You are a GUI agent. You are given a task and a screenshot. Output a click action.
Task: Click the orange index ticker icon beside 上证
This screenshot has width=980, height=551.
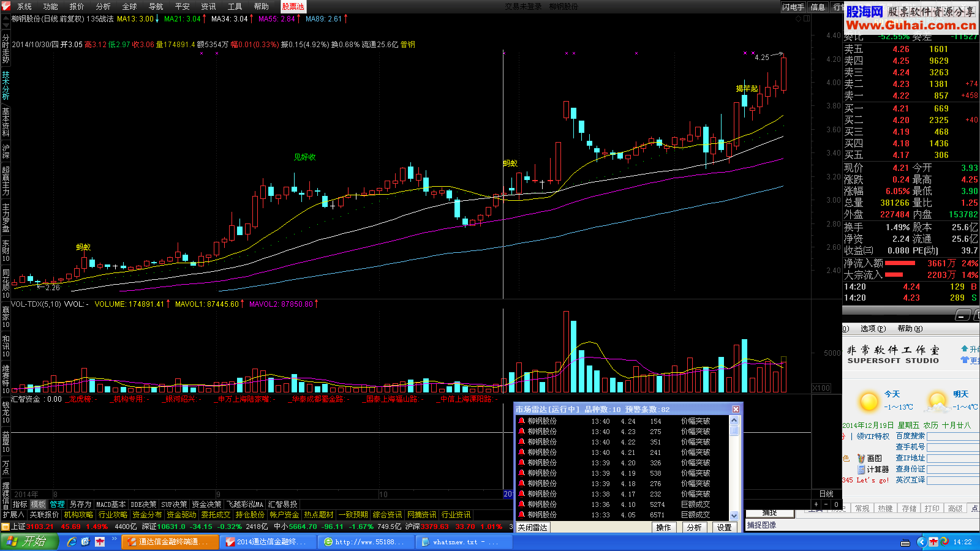pyautogui.click(x=5, y=527)
